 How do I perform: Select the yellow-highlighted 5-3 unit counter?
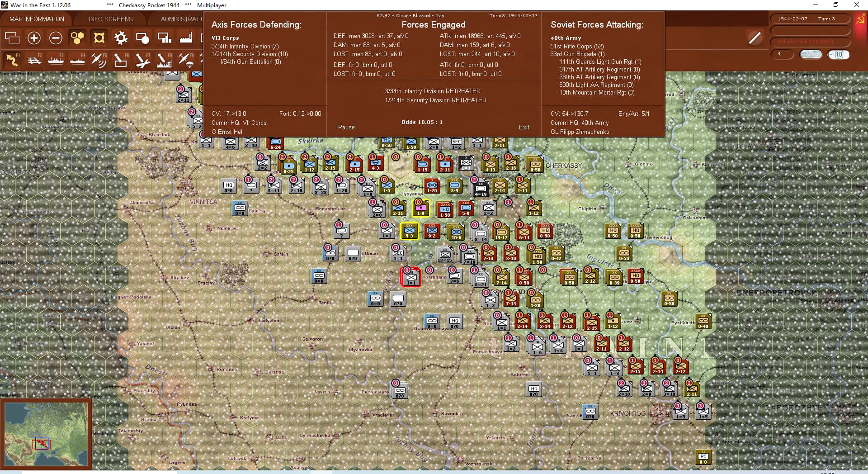[x=410, y=231]
